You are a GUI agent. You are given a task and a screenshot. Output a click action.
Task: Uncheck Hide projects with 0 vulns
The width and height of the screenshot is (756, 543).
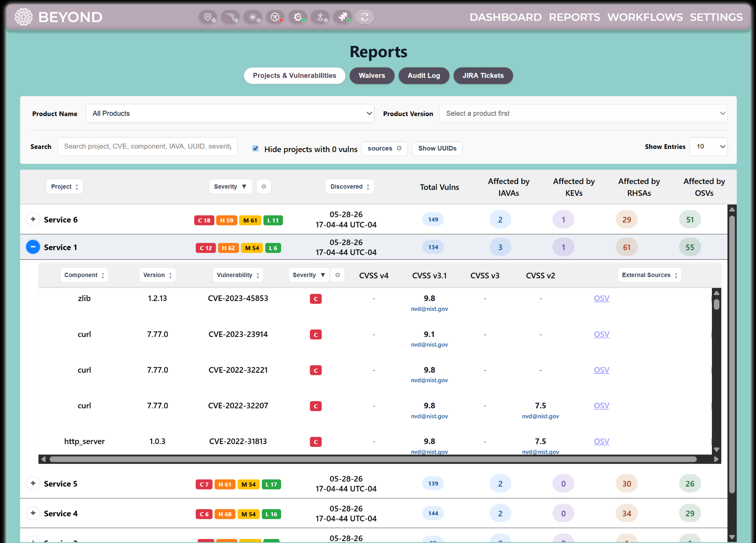[x=256, y=149]
